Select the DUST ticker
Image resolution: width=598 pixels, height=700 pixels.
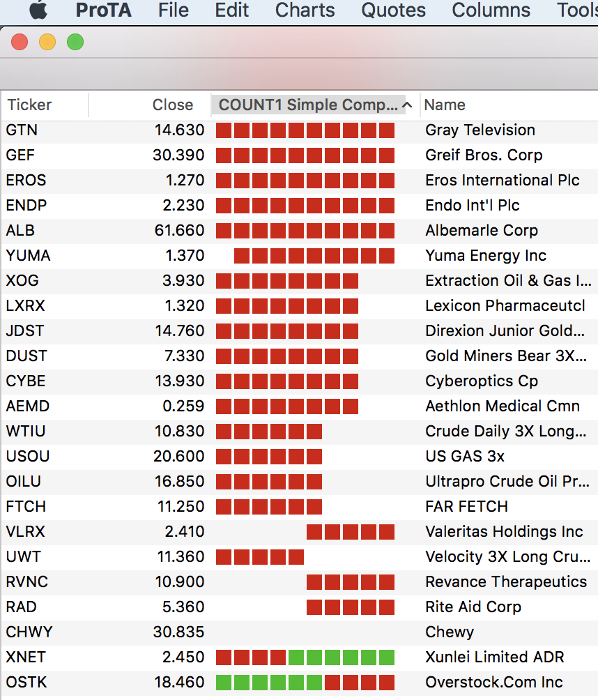coord(26,356)
